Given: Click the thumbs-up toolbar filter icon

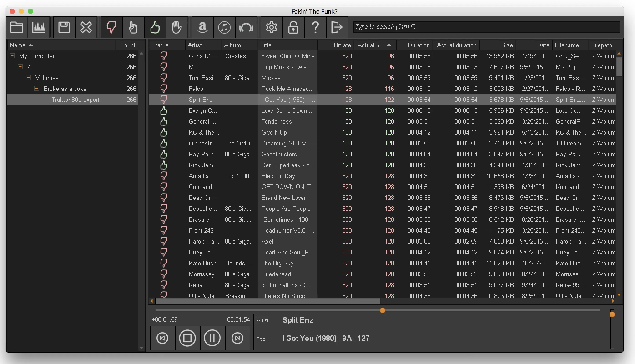Looking at the screenshot, I should point(155,27).
